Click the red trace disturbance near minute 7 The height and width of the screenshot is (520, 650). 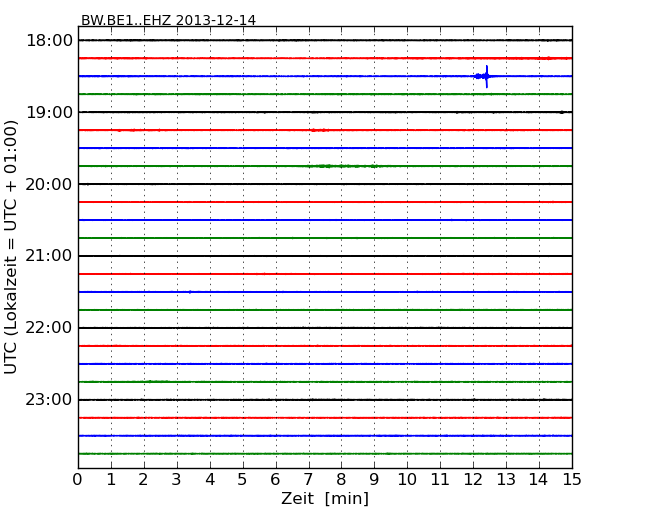320,130
